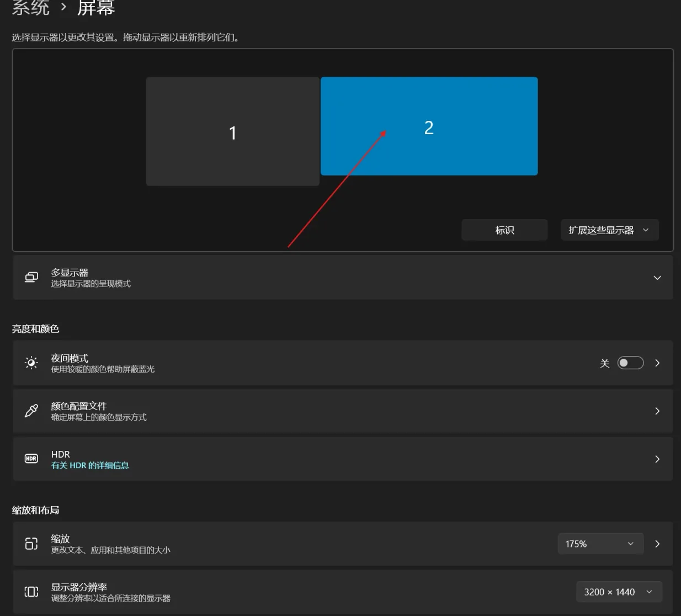The height and width of the screenshot is (616, 681).
Task: Click the HDR badge icon
Action: coord(31,459)
